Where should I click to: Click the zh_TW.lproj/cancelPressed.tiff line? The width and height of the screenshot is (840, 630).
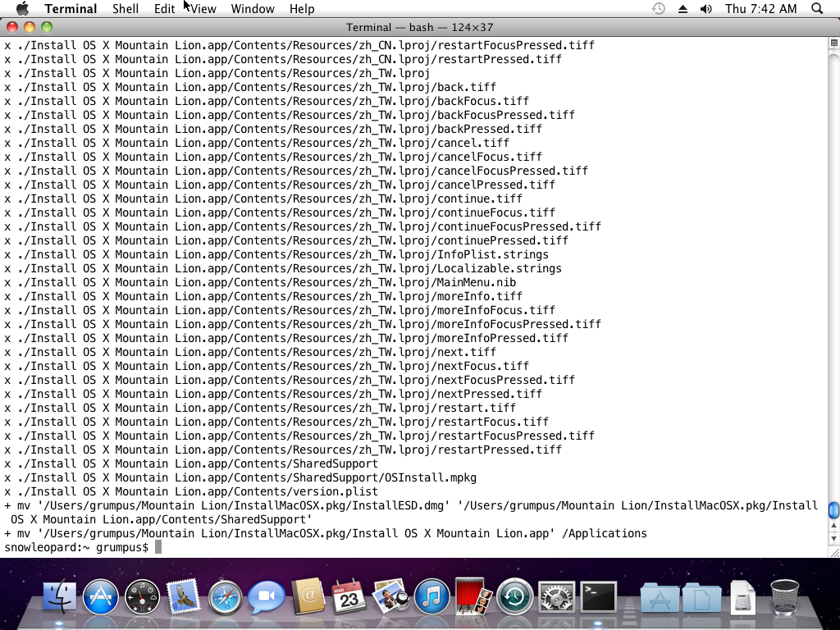point(280,185)
